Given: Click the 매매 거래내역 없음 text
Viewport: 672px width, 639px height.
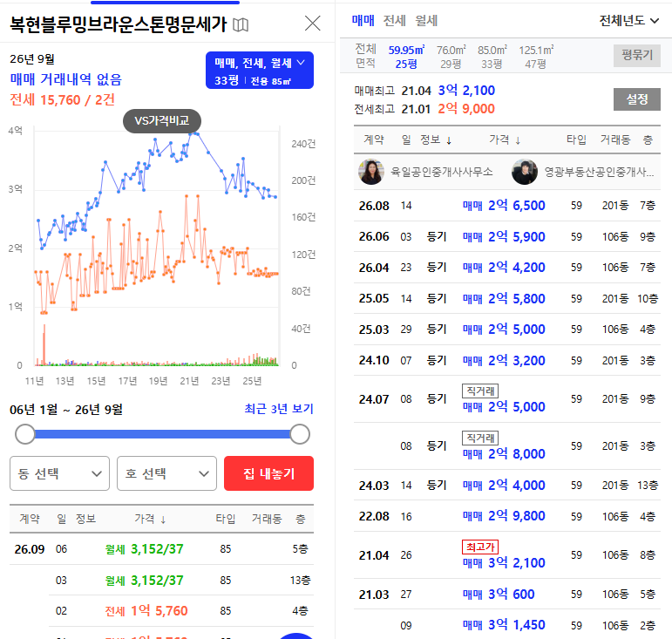Looking at the screenshot, I should pyautogui.click(x=66, y=79).
